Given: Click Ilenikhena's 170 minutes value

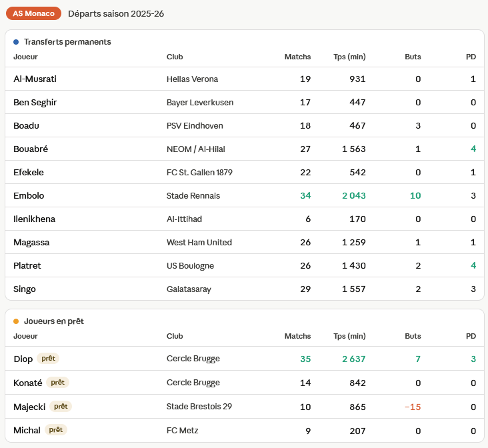Looking at the screenshot, I should (357, 219).
